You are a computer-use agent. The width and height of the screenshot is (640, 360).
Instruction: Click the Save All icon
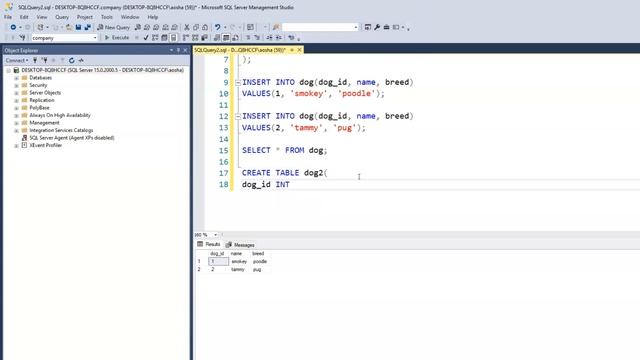click(87, 27)
